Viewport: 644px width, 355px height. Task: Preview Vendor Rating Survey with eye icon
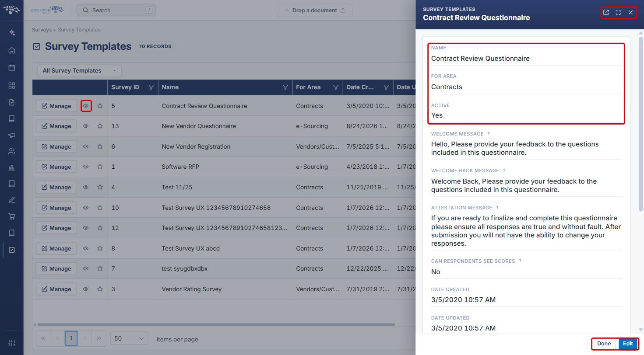(x=86, y=289)
